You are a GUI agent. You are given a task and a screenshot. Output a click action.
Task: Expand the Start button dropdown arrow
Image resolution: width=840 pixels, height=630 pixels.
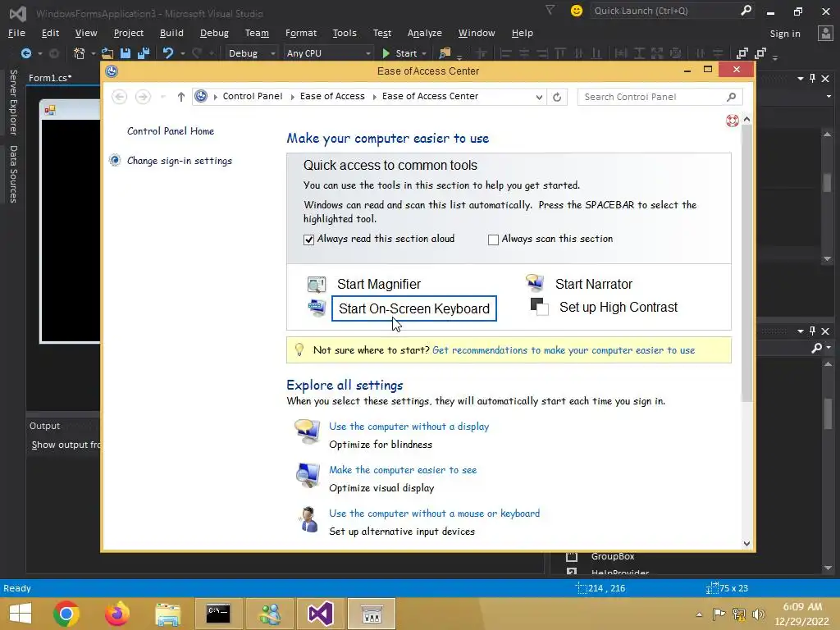tap(424, 53)
